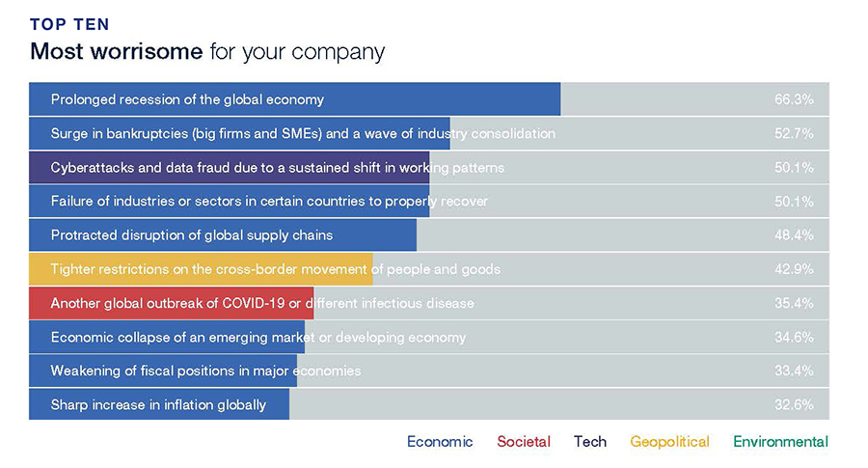Screen dimensions: 868x468
Task: Select 'Economic collapse of an emerging market' row
Action: 429,337
